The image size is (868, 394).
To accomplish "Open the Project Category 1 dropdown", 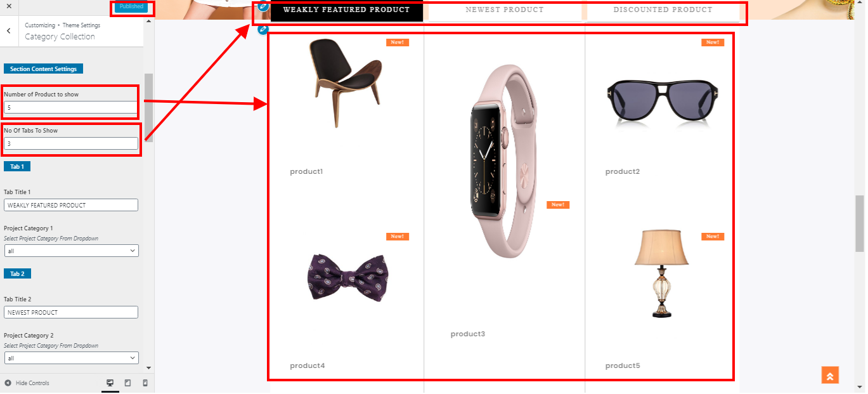I will (71, 251).
